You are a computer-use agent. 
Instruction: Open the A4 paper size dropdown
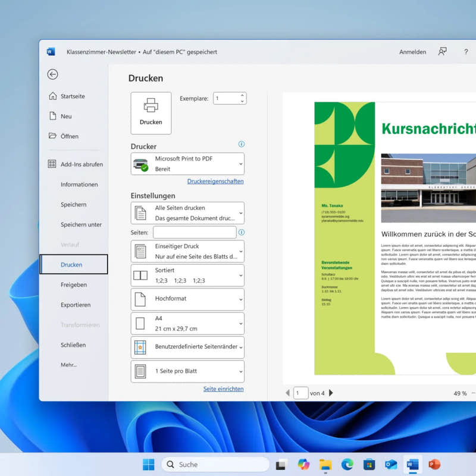187,323
